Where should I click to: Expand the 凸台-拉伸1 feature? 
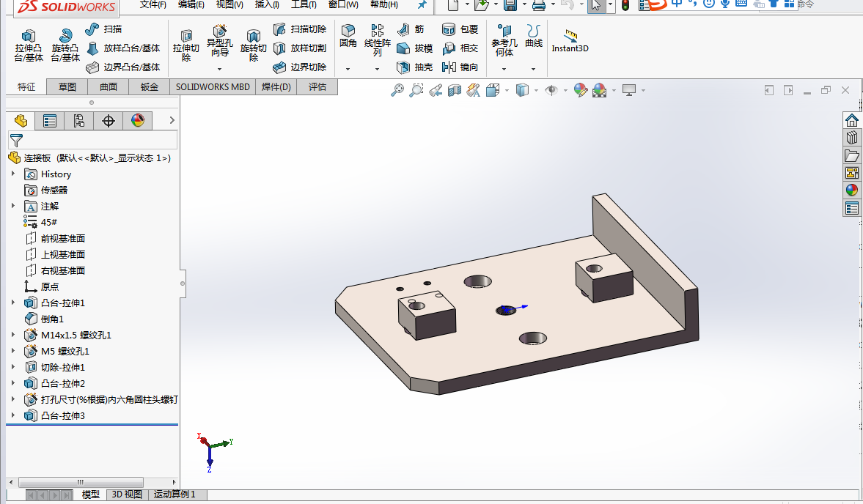(13, 303)
